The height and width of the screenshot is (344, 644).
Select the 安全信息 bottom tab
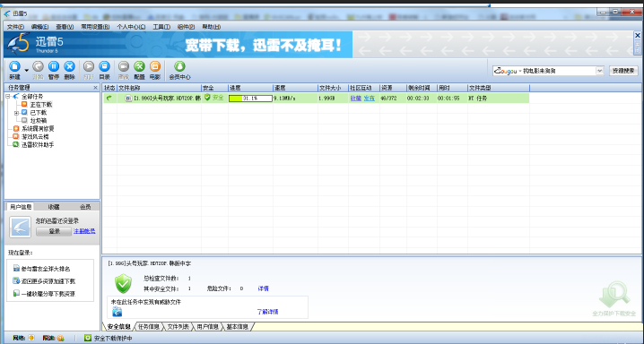(x=119, y=327)
